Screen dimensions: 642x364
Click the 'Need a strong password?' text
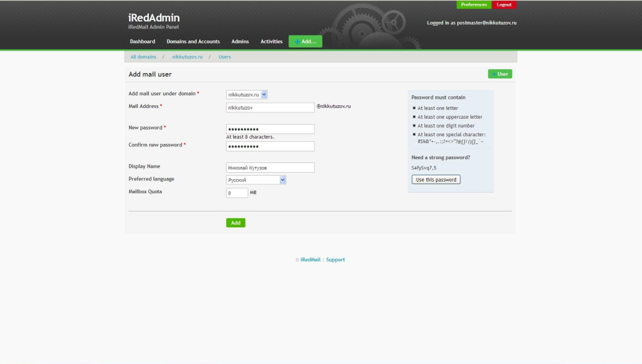(x=440, y=157)
